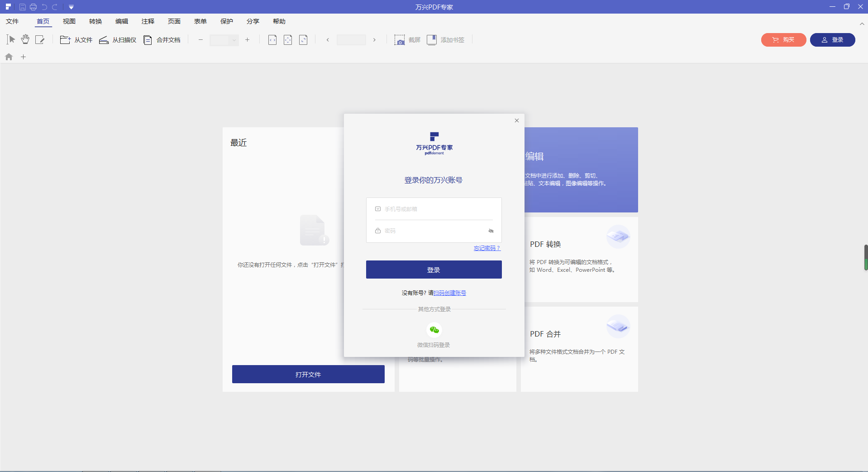Viewport: 868px width, 472px height.
Task: Expand the quick access customize dropdown
Action: (71, 7)
